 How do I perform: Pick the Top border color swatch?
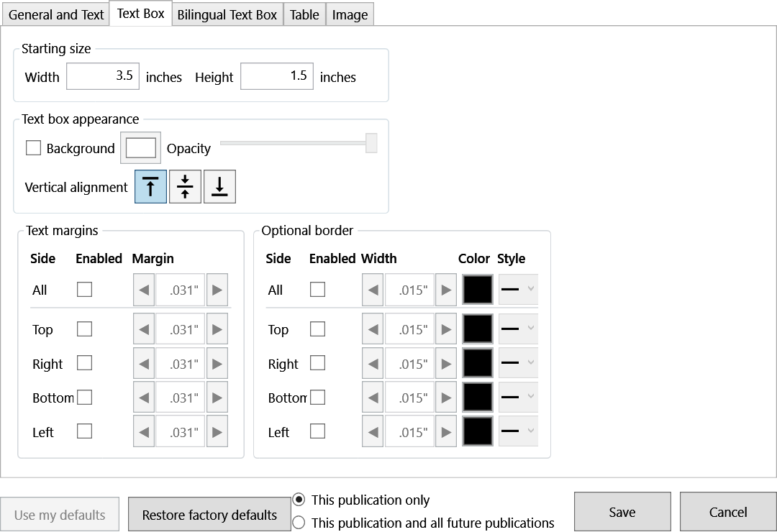478,329
